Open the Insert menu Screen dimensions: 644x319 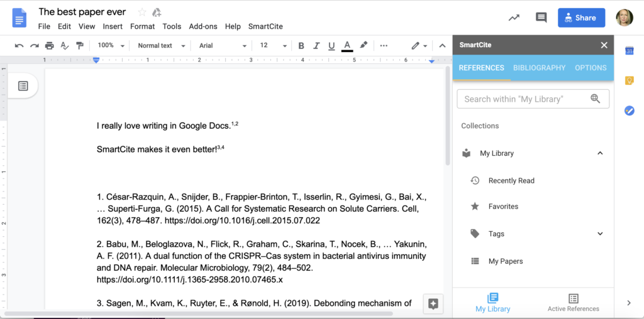pyautogui.click(x=113, y=26)
